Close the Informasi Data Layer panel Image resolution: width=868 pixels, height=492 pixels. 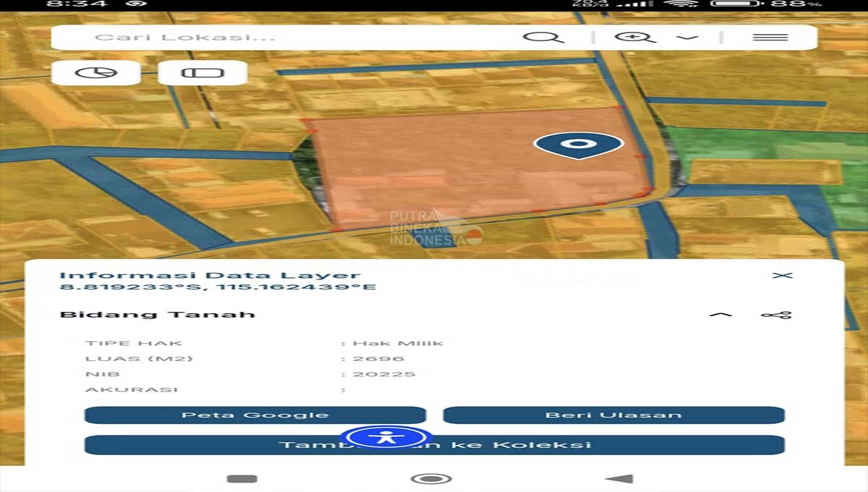782,276
